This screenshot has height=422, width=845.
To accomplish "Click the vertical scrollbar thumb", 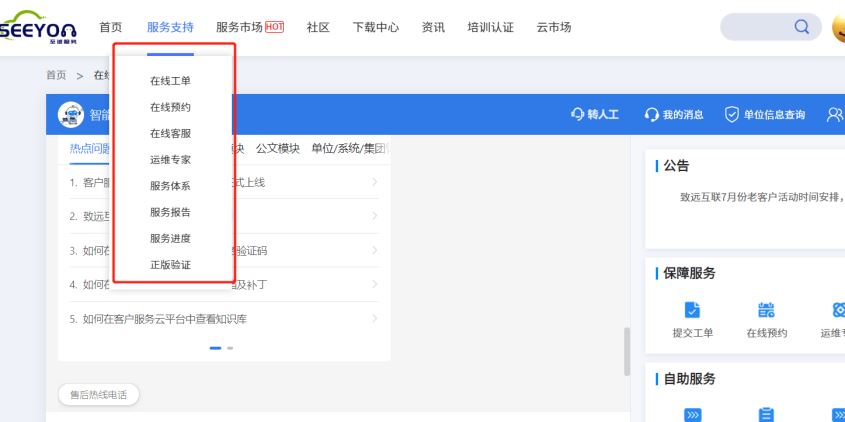I will coord(627,350).
